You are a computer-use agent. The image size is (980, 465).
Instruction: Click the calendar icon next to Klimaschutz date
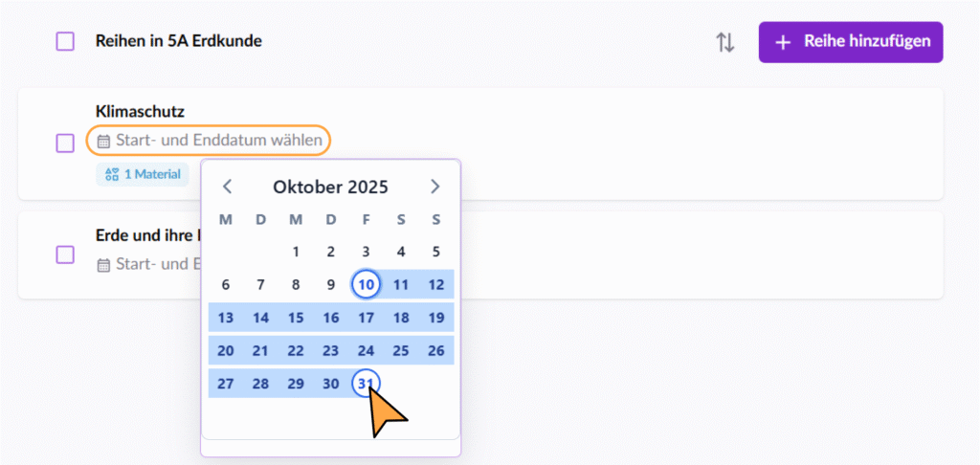tap(103, 142)
